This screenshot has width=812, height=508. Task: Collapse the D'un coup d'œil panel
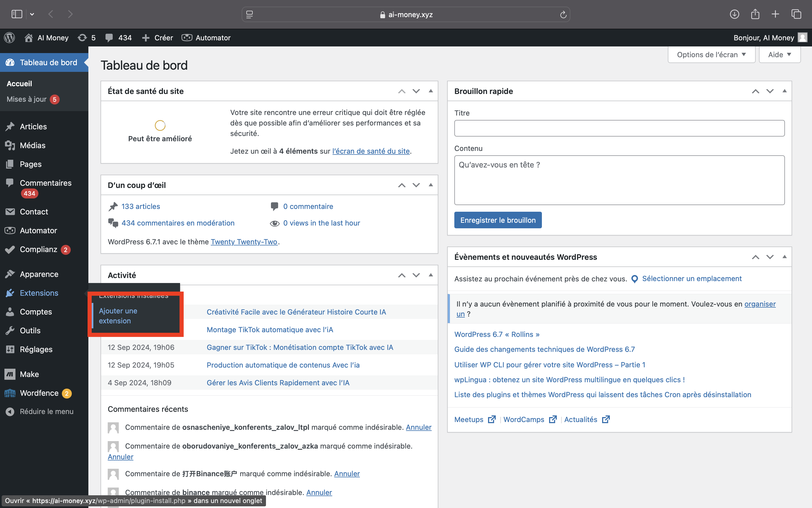coord(430,185)
